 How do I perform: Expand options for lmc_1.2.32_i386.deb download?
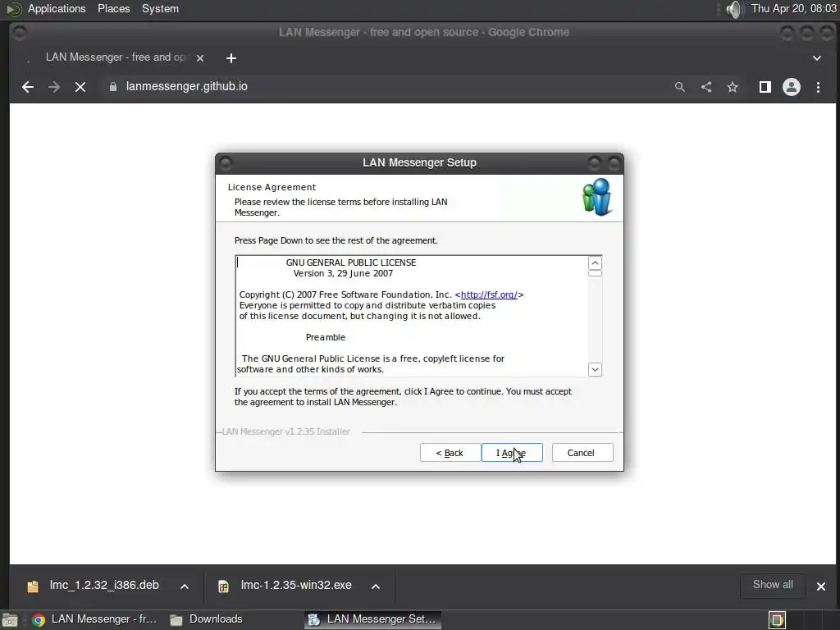click(185, 586)
